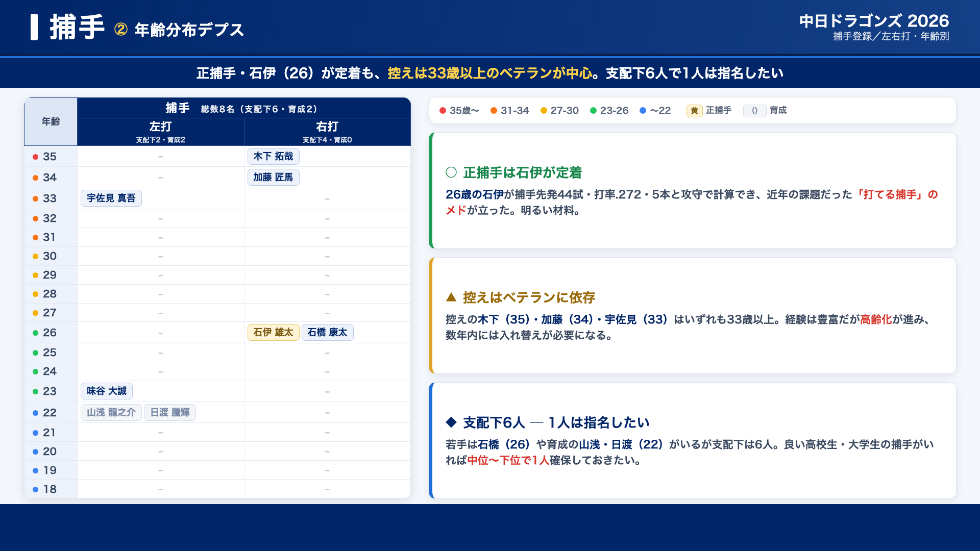Click the () 育成 legend badge
The image size is (980, 551).
coord(754,111)
